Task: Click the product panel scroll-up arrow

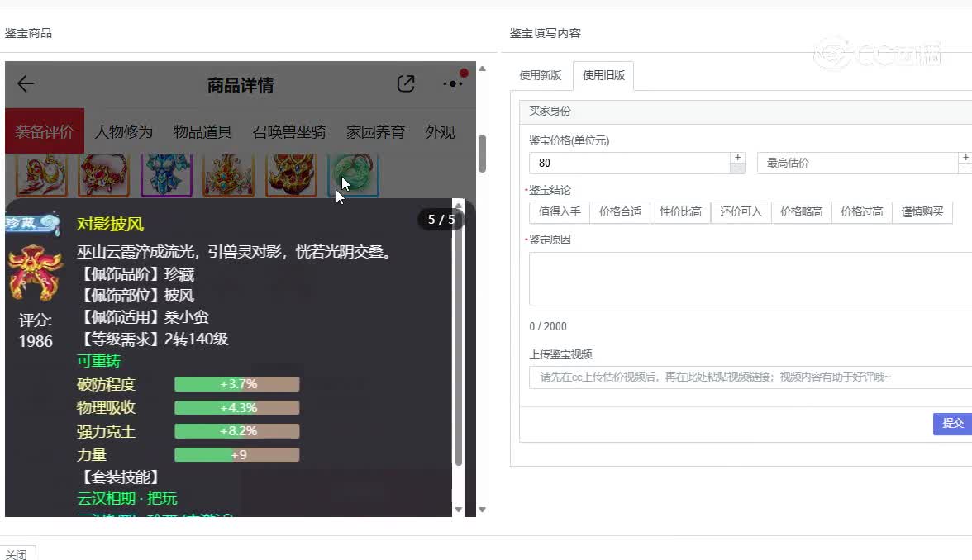Action: point(483,69)
